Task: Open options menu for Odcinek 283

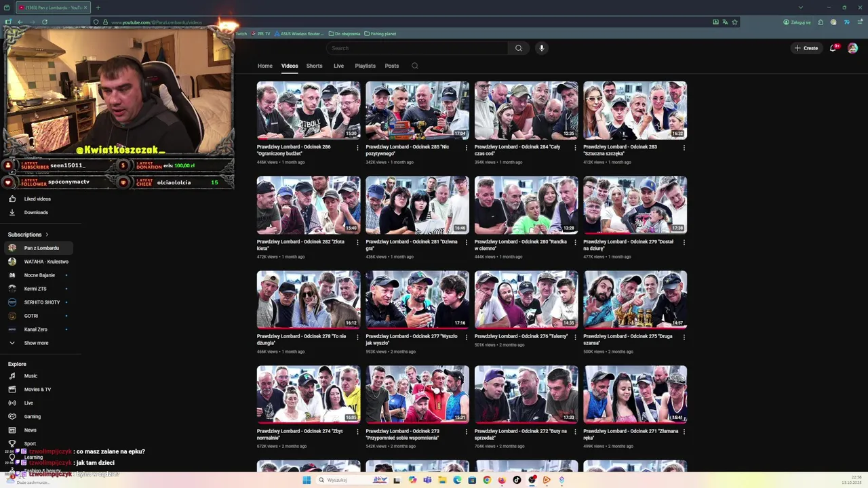Action: pyautogui.click(x=684, y=148)
